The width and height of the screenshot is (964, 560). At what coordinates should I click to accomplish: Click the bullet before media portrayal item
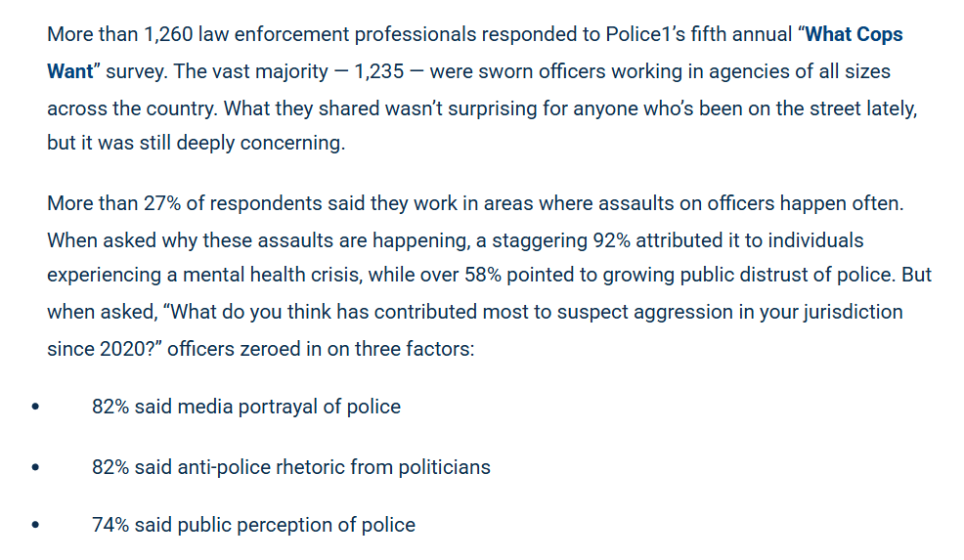(35, 407)
